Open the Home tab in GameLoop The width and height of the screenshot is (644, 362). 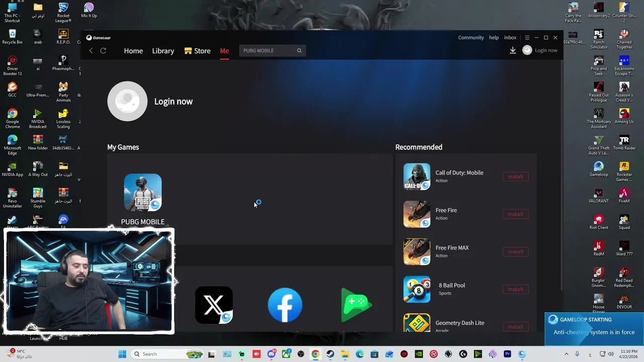click(x=133, y=51)
